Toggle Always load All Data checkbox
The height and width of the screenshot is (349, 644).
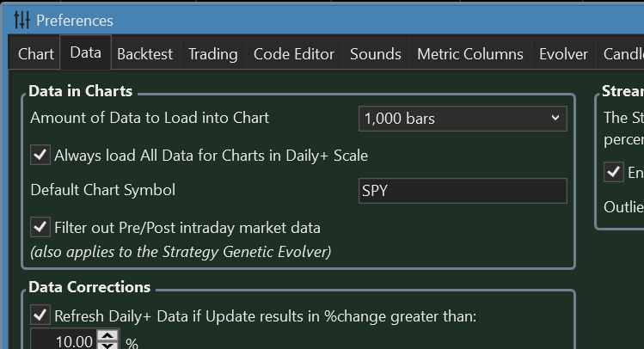40,155
